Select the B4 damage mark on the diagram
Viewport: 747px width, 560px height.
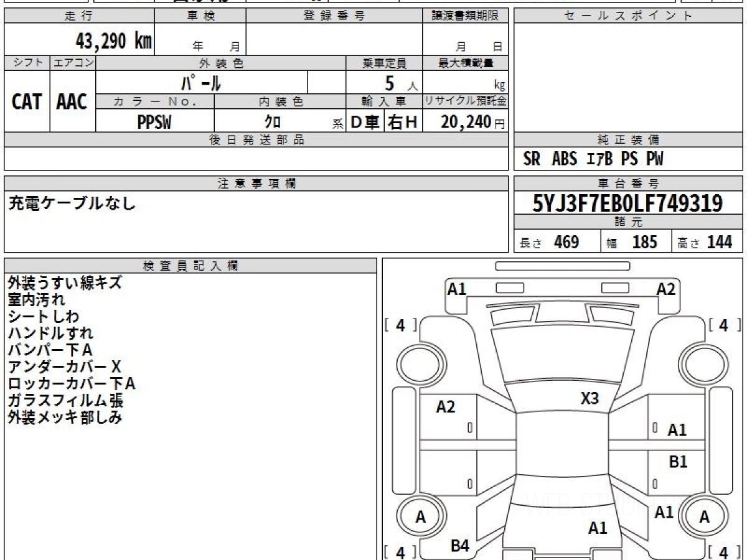click(459, 546)
